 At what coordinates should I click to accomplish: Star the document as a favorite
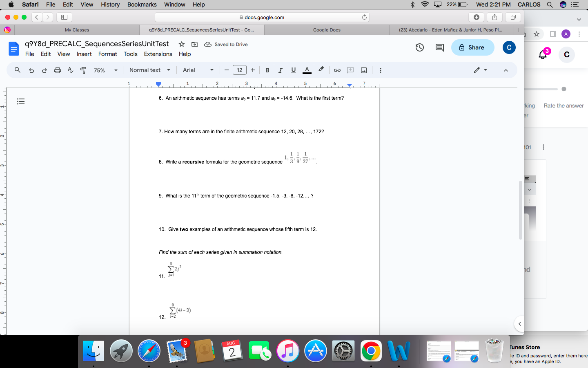click(x=181, y=44)
